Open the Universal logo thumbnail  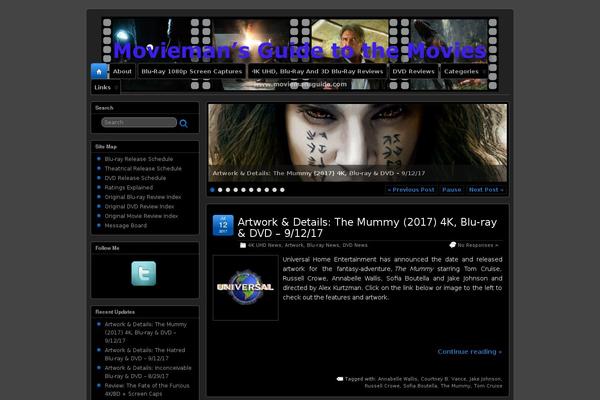pos(246,288)
